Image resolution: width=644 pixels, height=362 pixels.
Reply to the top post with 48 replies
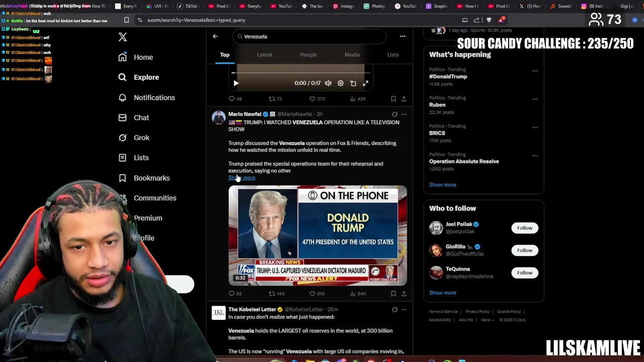tap(235, 99)
